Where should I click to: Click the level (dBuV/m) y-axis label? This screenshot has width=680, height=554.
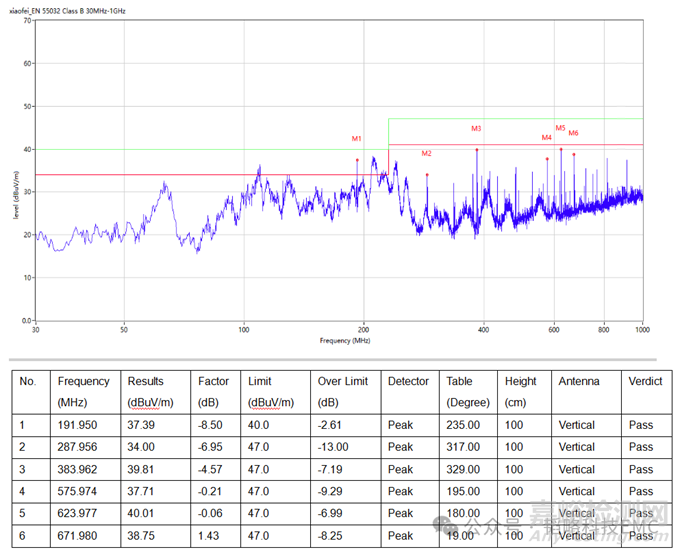(x=17, y=195)
